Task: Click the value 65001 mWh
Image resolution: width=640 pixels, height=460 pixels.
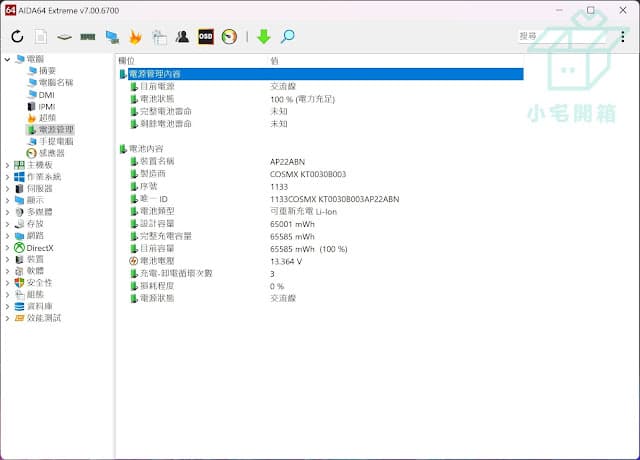Action: tap(292, 224)
